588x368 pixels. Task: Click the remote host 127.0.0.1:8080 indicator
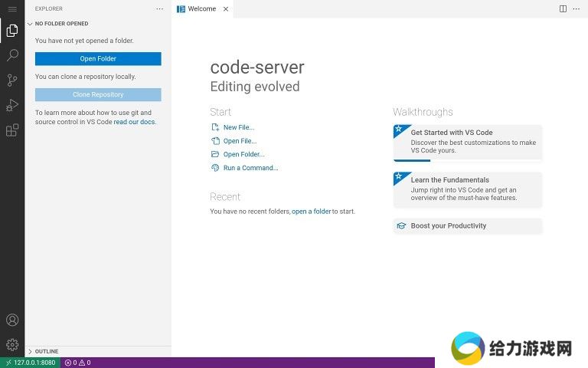31,363
